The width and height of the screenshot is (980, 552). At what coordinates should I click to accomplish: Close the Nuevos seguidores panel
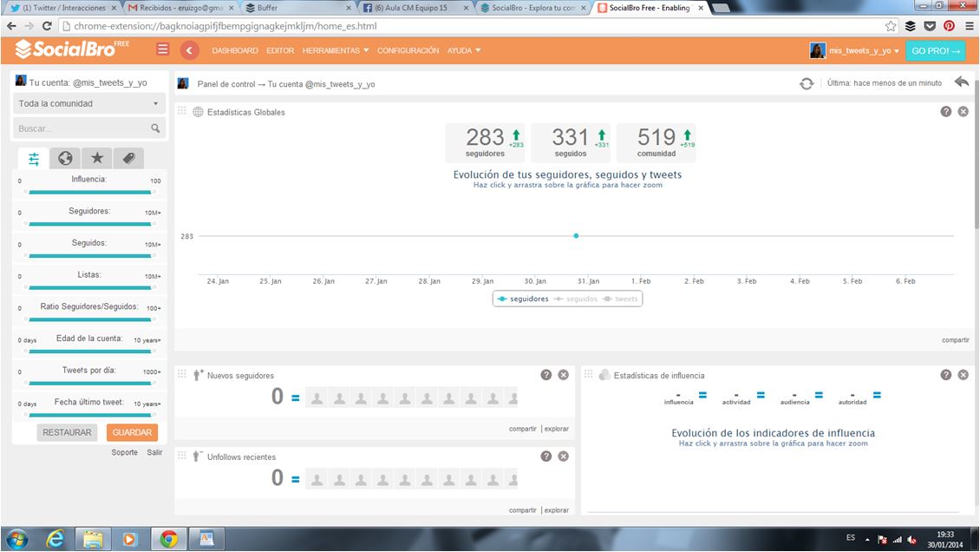563,375
